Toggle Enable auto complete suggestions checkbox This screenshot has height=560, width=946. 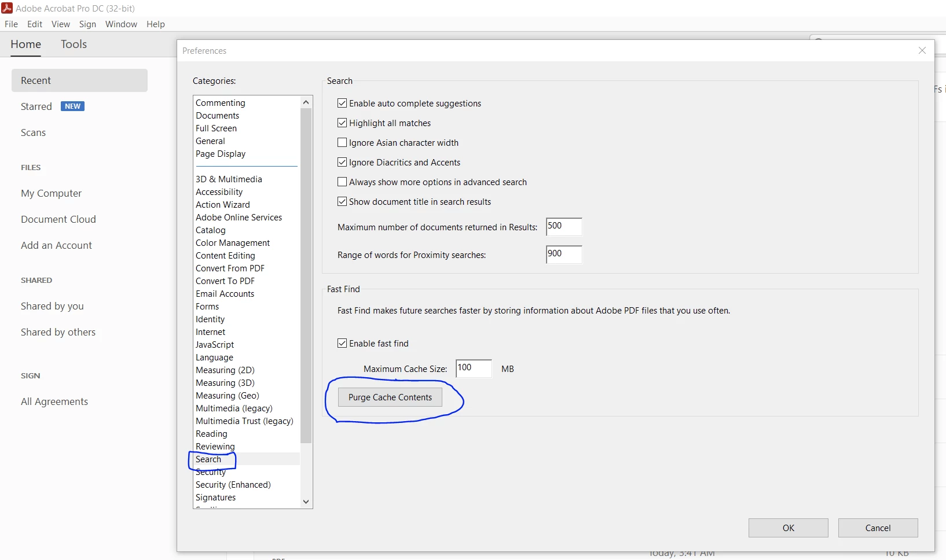(342, 103)
